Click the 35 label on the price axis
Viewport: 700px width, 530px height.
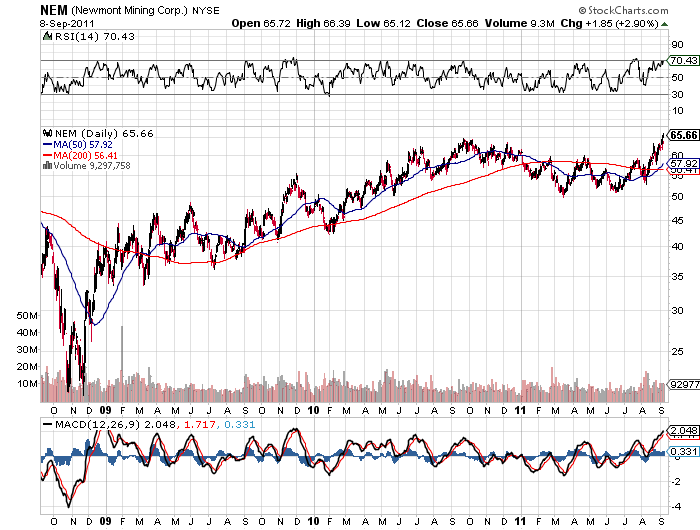point(677,276)
